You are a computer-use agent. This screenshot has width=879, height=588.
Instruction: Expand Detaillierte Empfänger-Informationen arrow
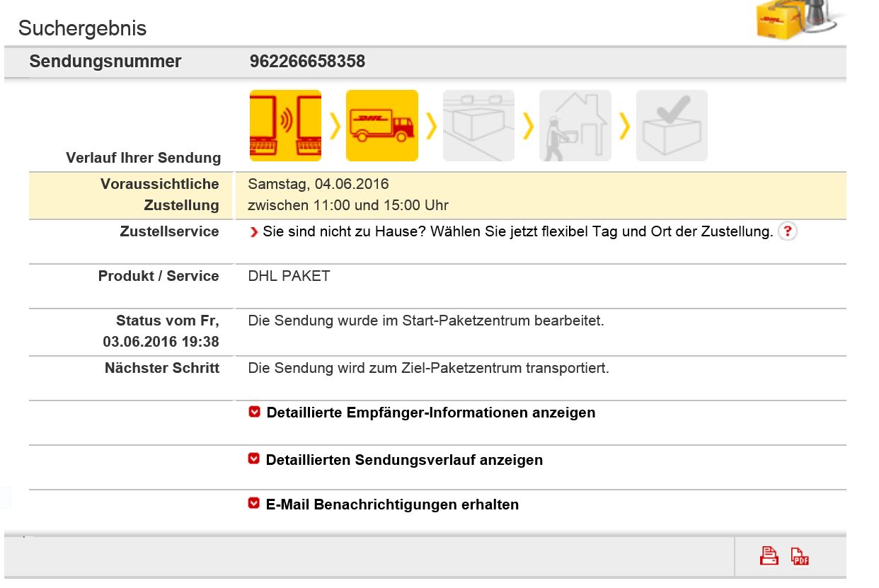click(x=255, y=411)
